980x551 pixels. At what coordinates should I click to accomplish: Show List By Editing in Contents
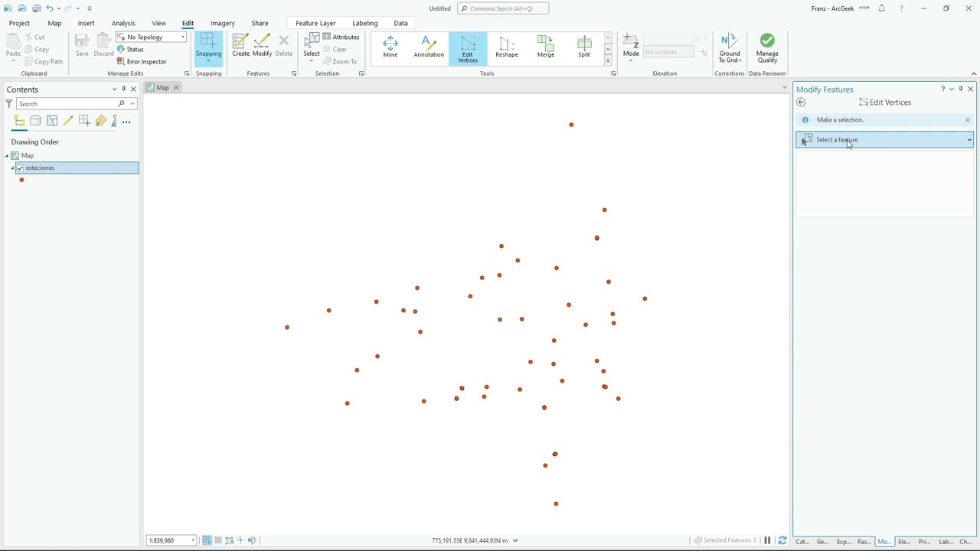pyautogui.click(x=68, y=121)
